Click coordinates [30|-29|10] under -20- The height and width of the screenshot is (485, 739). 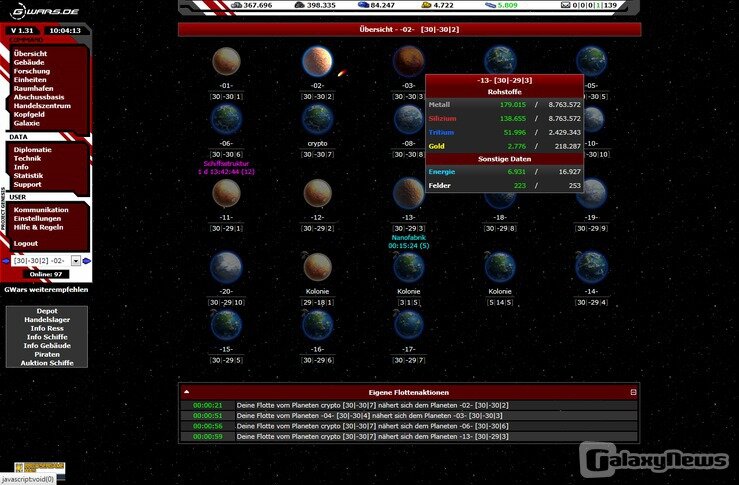pos(226,303)
